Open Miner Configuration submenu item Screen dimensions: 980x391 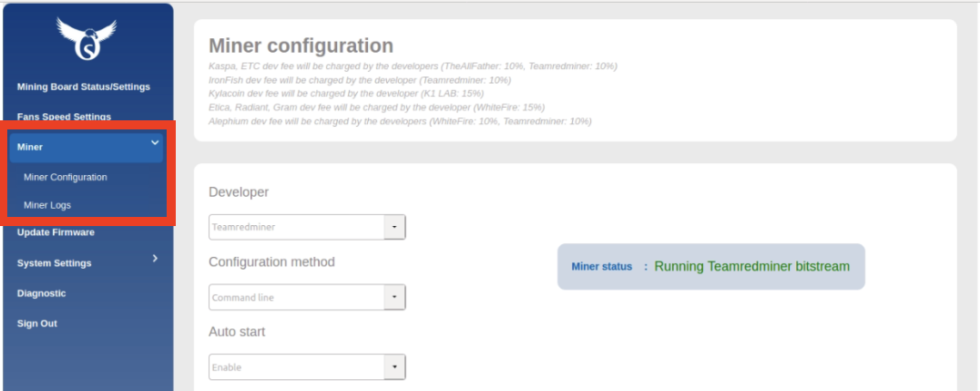click(66, 177)
